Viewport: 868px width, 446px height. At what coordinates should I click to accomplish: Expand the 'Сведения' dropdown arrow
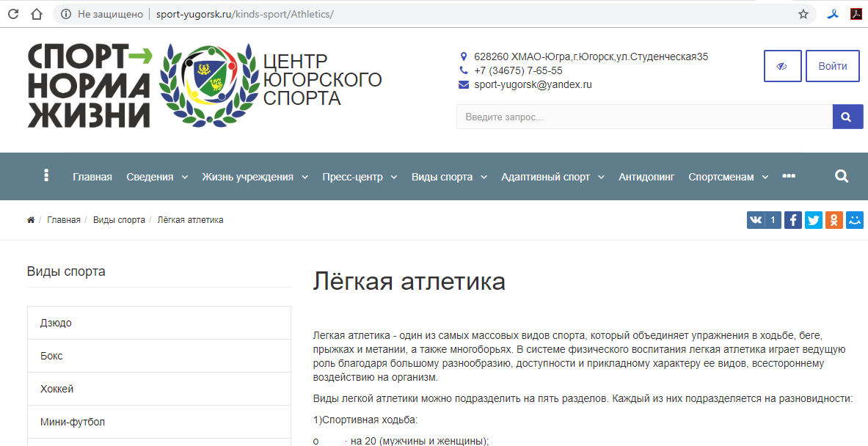185,177
